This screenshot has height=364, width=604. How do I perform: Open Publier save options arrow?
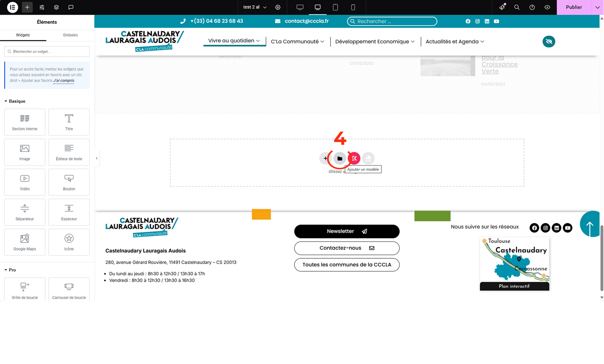(597, 7)
